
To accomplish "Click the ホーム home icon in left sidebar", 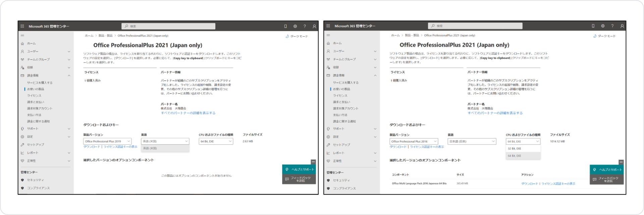I will [22, 44].
